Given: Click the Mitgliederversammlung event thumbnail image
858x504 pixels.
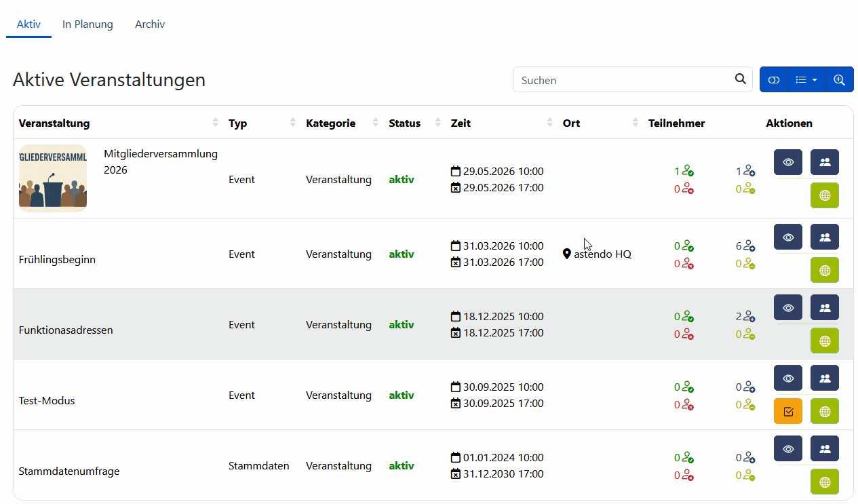Looking at the screenshot, I should pos(53,178).
